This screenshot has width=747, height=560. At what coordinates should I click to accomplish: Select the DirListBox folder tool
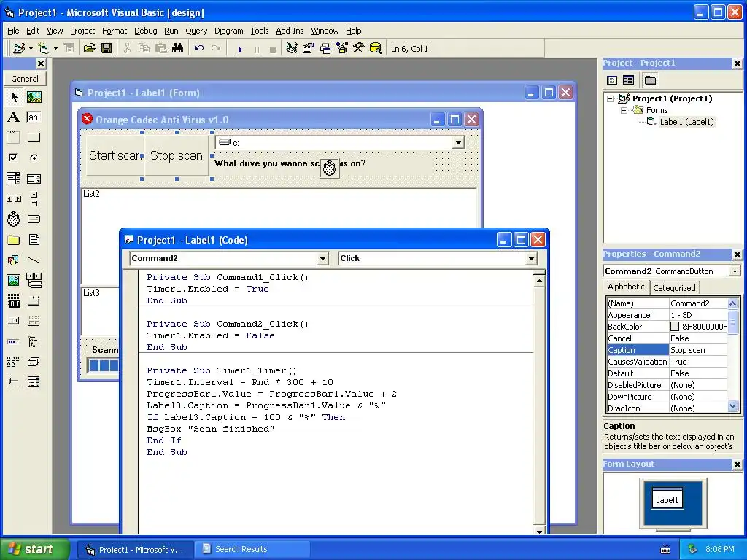14,239
